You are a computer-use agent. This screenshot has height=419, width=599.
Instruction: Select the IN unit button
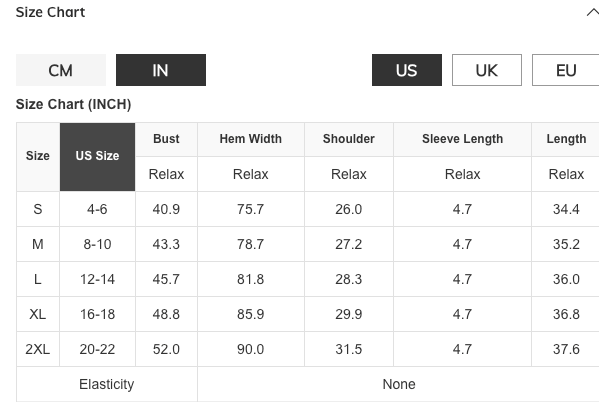(x=161, y=70)
